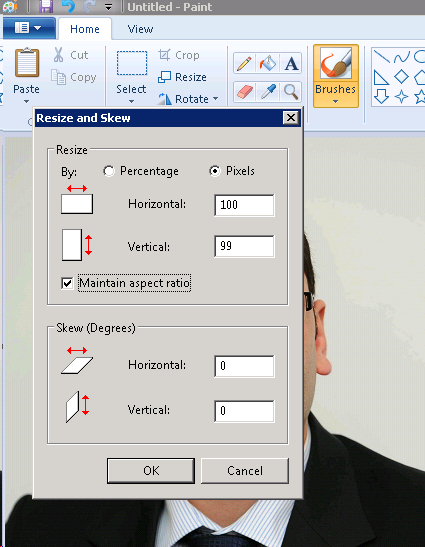Click the Cancel button

coord(245,471)
